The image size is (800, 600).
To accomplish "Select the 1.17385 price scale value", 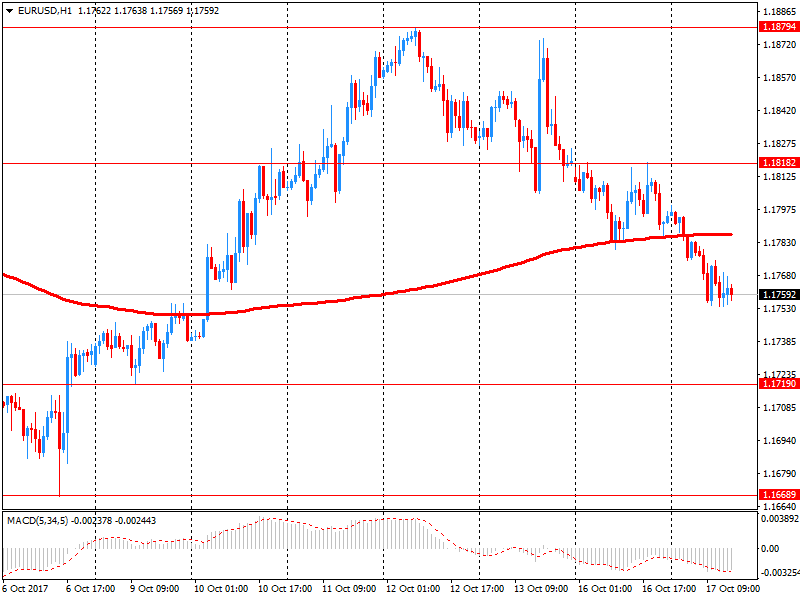I will [780, 341].
